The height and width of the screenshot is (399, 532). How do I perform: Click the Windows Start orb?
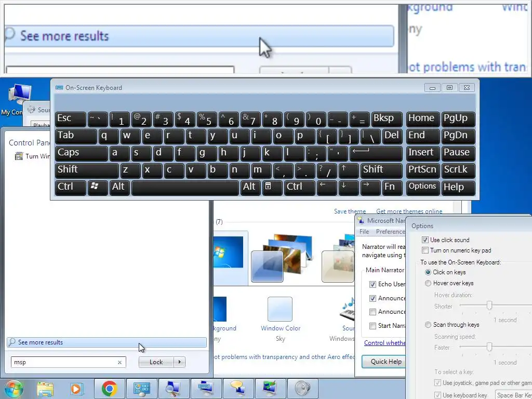(x=14, y=389)
